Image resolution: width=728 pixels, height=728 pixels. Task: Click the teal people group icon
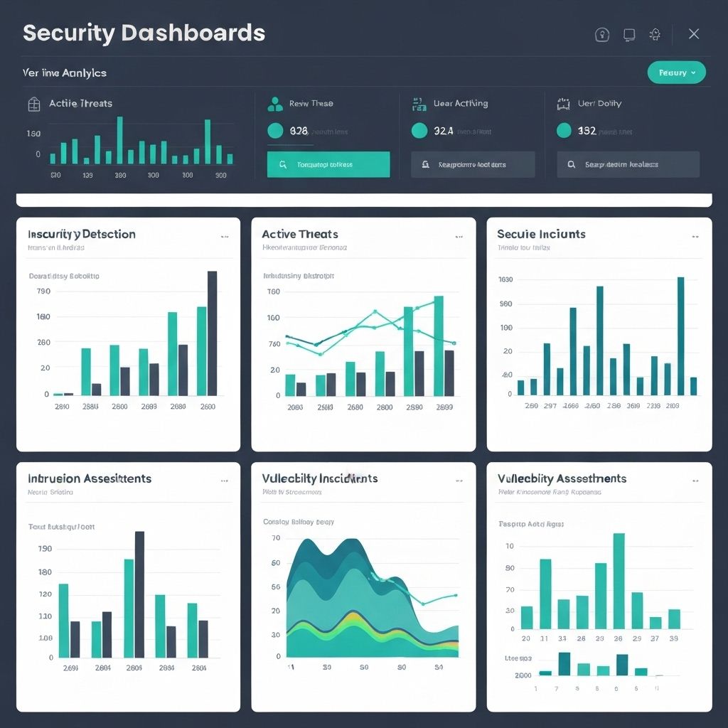coord(274,104)
